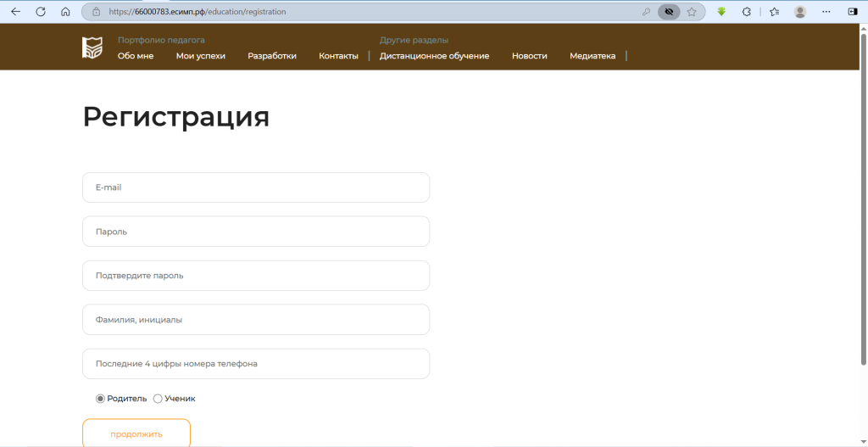Focus the Последние 4 цифры номера телефона field
The height and width of the screenshot is (447, 868).
[x=256, y=364]
